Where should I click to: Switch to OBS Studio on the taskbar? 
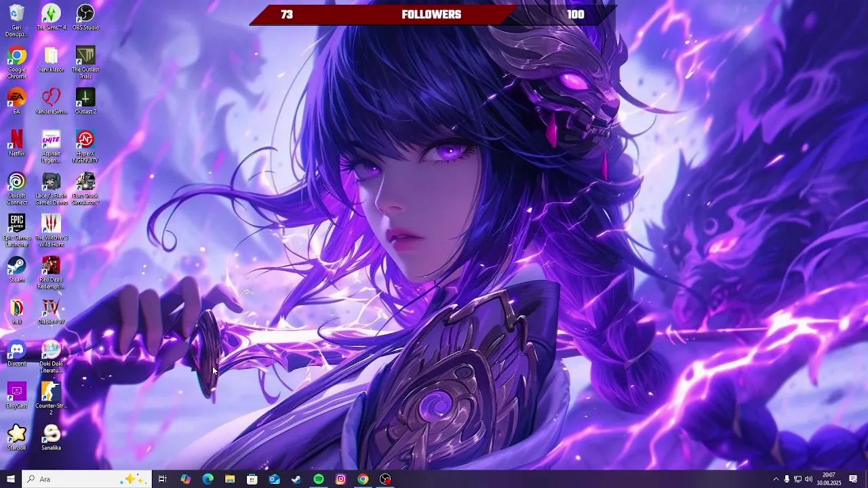(385, 479)
